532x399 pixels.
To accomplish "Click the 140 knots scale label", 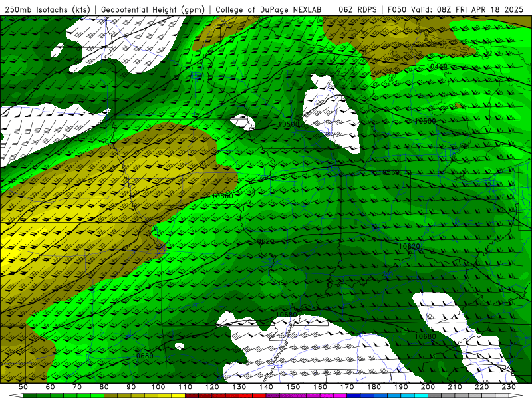I will (x=266, y=387).
